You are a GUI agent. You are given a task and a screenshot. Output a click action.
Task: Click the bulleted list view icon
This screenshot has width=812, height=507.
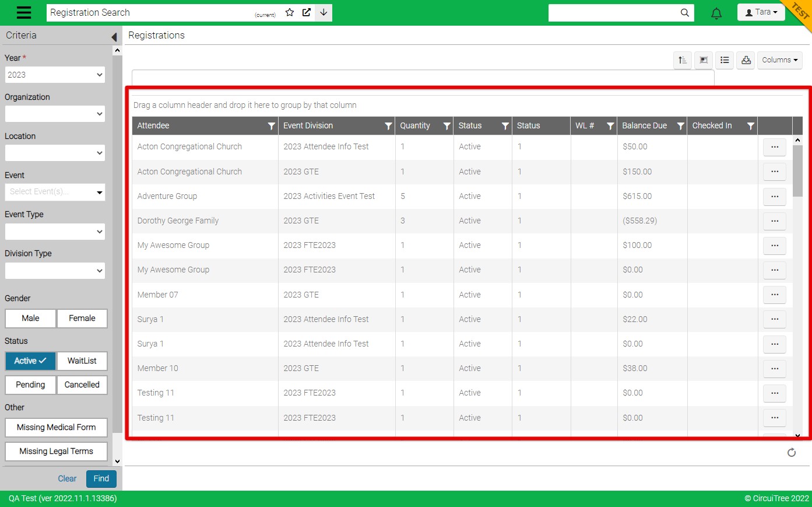click(x=725, y=60)
